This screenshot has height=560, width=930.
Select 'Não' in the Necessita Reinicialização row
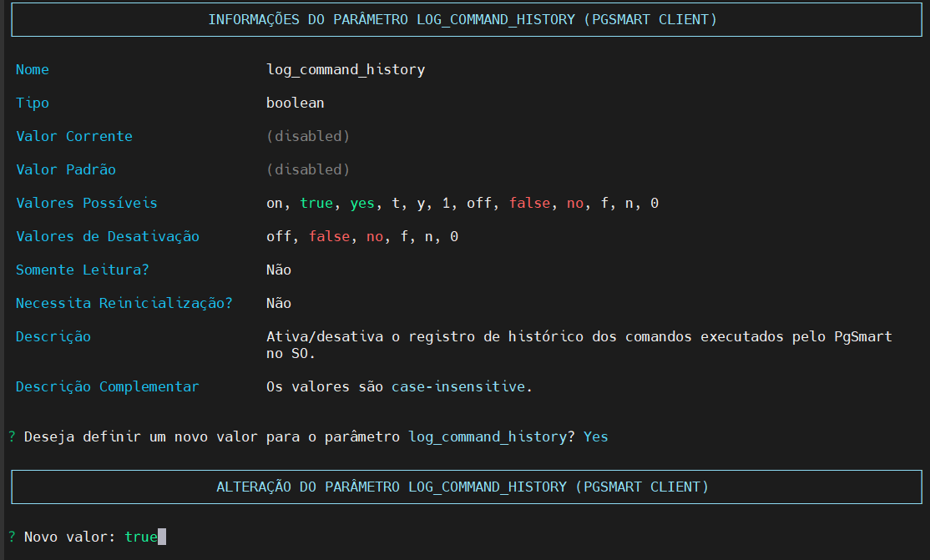point(279,303)
